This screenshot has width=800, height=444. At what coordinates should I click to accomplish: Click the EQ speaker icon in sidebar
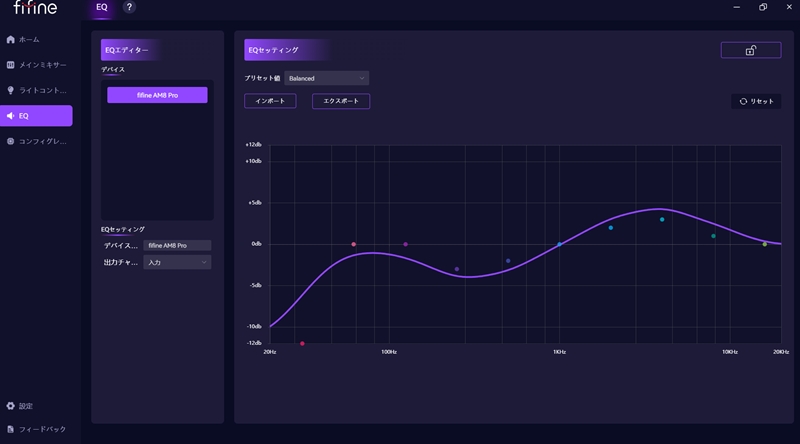click(x=10, y=116)
